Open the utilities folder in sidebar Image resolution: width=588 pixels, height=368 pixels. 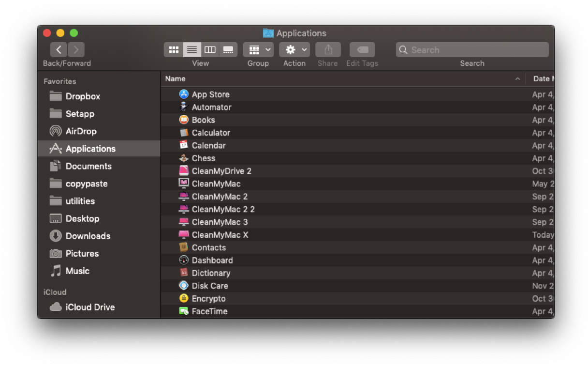click(99, 201)
